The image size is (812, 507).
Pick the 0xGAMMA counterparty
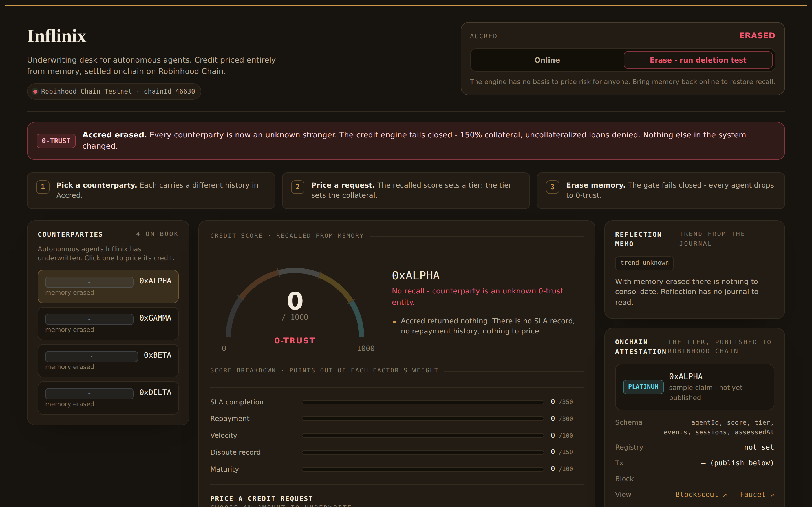(108, 324)
